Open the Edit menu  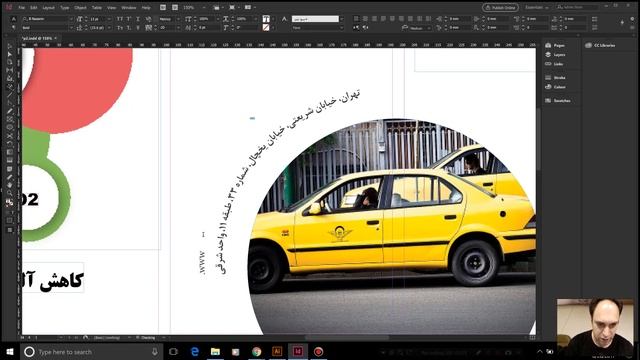(x=34, y=7)
